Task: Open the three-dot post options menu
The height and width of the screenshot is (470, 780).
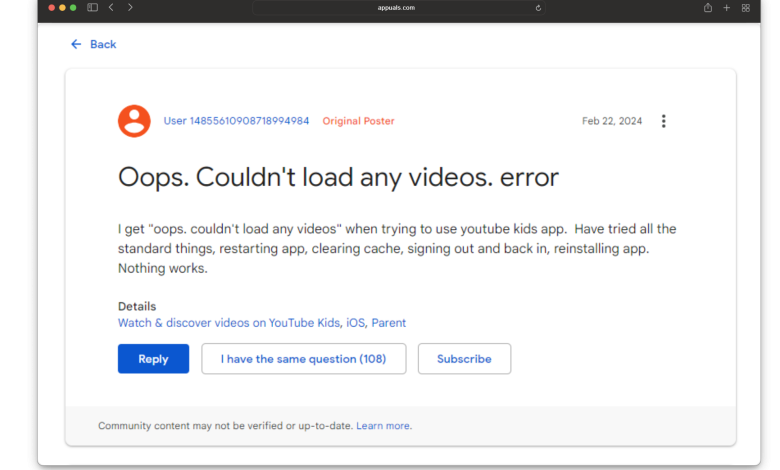Action: click(663, 121)
